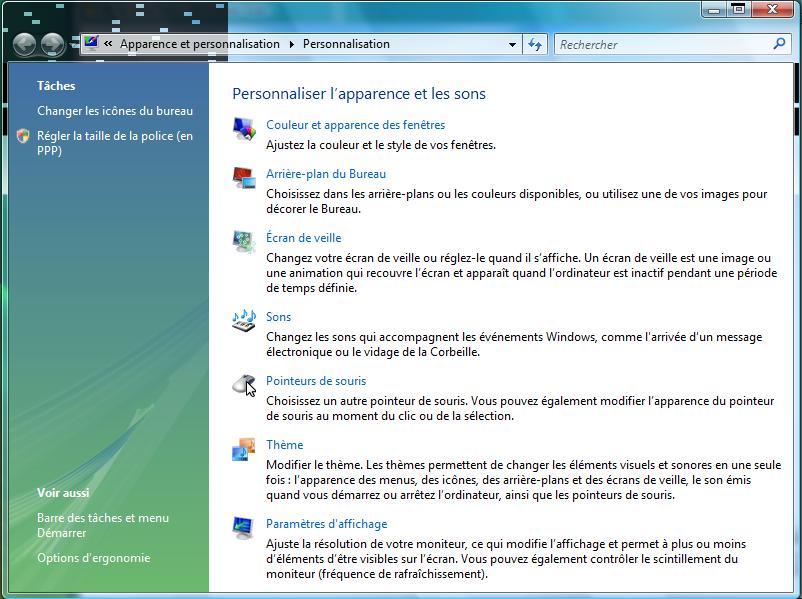Open the double chevron breadcrumb overflow
This screenshot has width=802, height=599.
pyautogui.click(x=108, y=44)
